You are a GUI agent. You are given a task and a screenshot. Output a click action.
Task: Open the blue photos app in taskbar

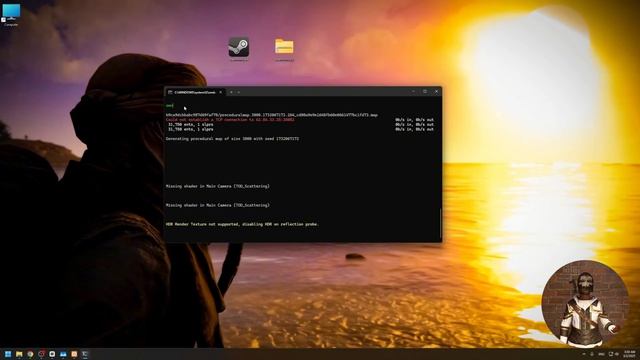[63, 354]
